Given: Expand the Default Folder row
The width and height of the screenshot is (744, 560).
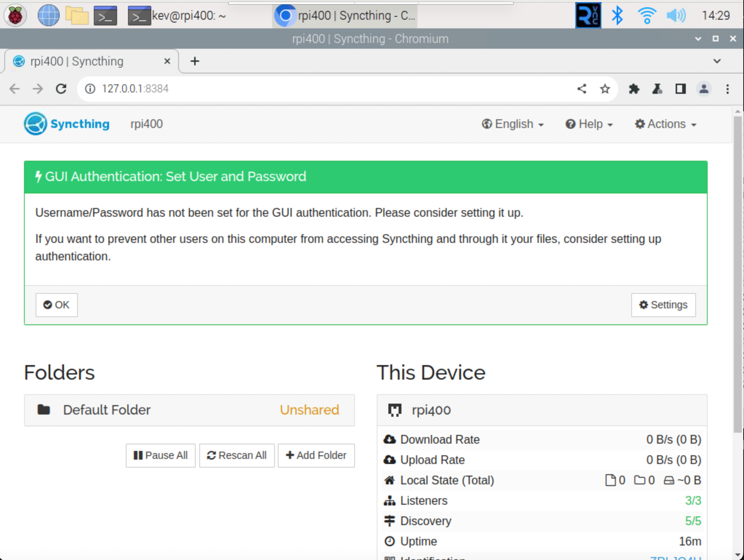Looking at the screenshot, I should (189, 410).
